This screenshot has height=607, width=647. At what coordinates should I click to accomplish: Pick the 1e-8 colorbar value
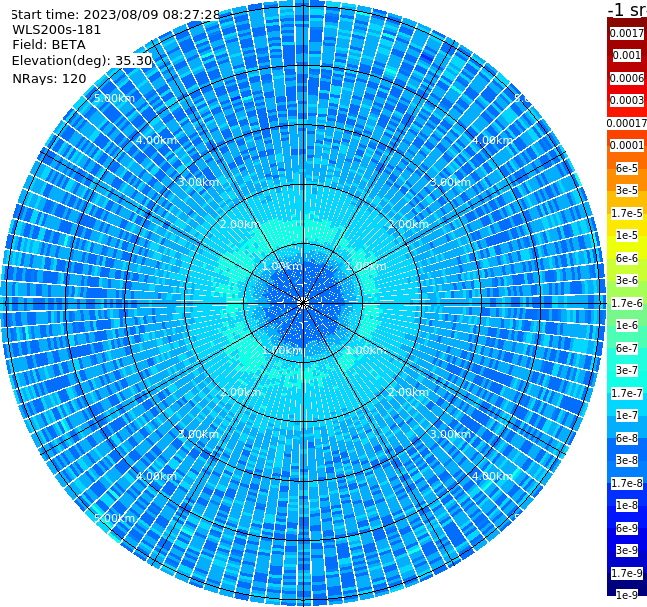pos(627,505)
